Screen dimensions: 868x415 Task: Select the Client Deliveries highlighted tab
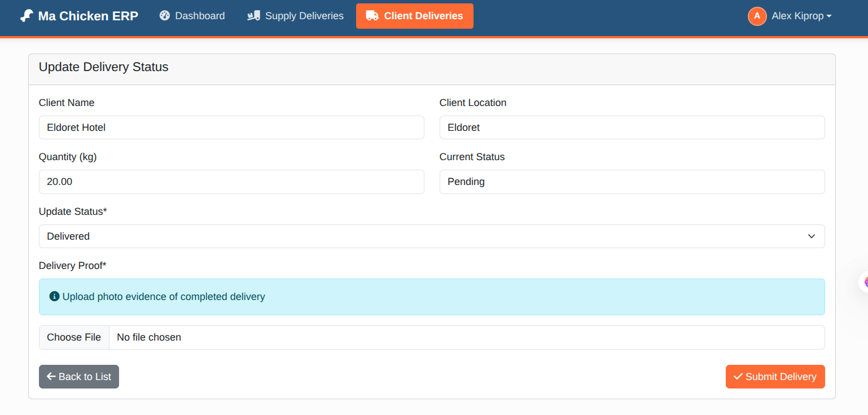click(x=415, y=15)
